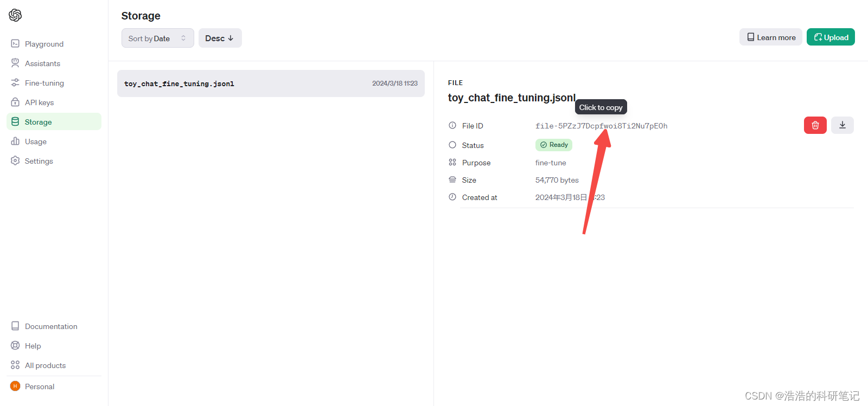Click the Created at date value
Image resolution: width=868 pixels, height=406 pixels.
point(570,197)
